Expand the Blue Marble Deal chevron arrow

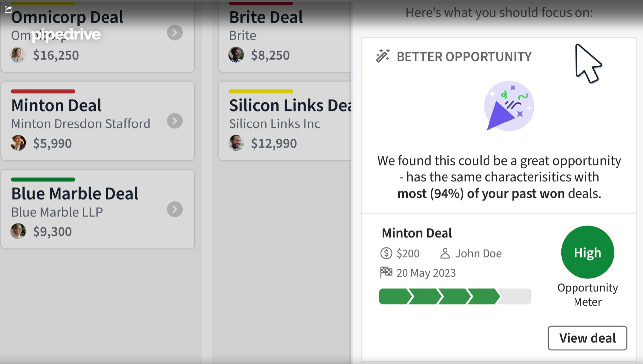point(175,209)
